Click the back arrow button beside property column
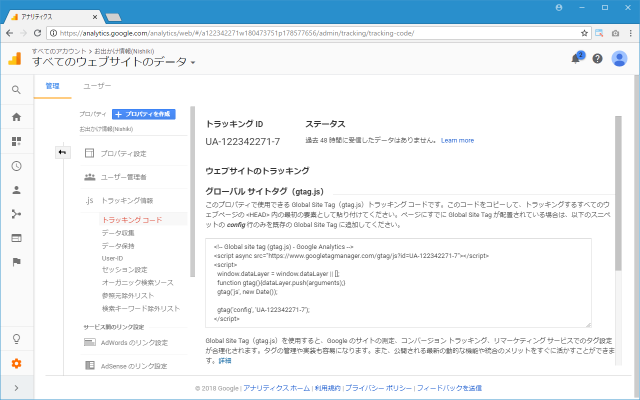 click(62, 152)
